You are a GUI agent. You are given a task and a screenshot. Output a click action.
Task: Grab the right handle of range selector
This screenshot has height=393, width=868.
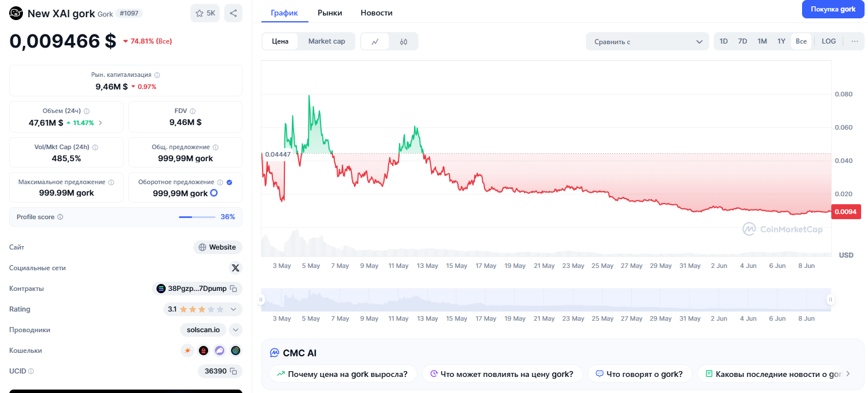(830, 299)
